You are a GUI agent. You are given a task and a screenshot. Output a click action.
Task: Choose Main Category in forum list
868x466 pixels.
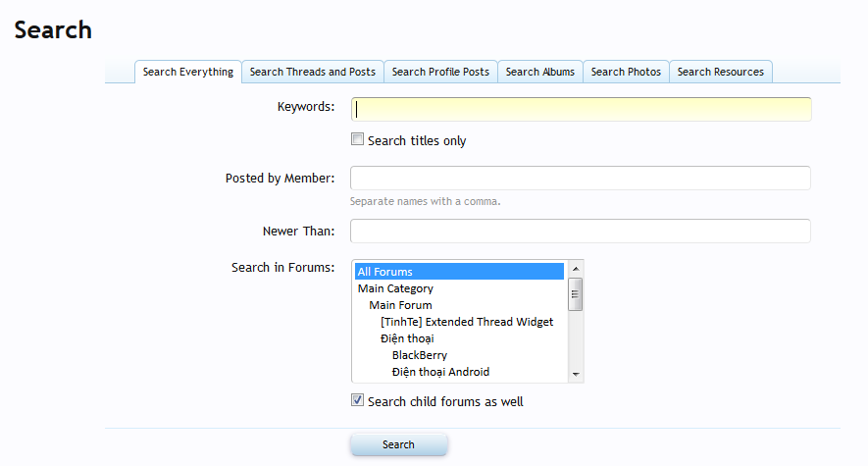coord(395,288)
